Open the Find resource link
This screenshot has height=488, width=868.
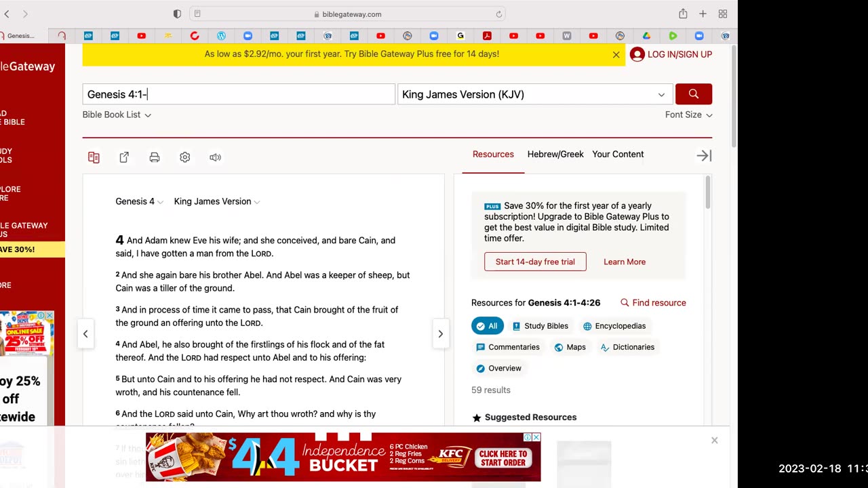pyautogui.click(x=653, y=303)
